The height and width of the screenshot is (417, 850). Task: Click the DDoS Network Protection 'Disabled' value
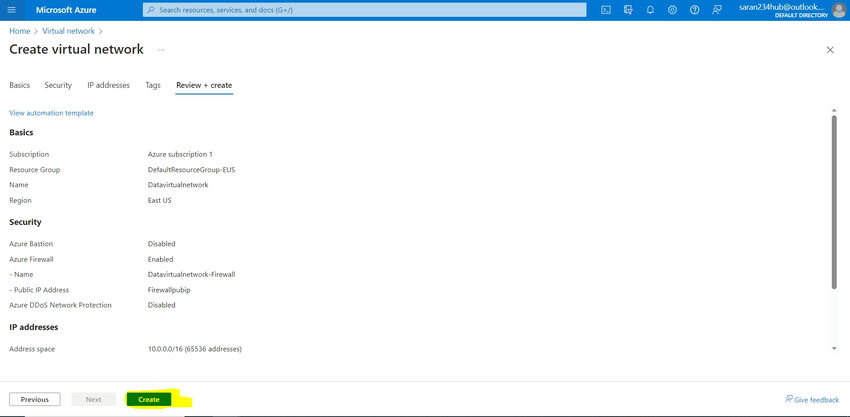click(x=162, y=305)
